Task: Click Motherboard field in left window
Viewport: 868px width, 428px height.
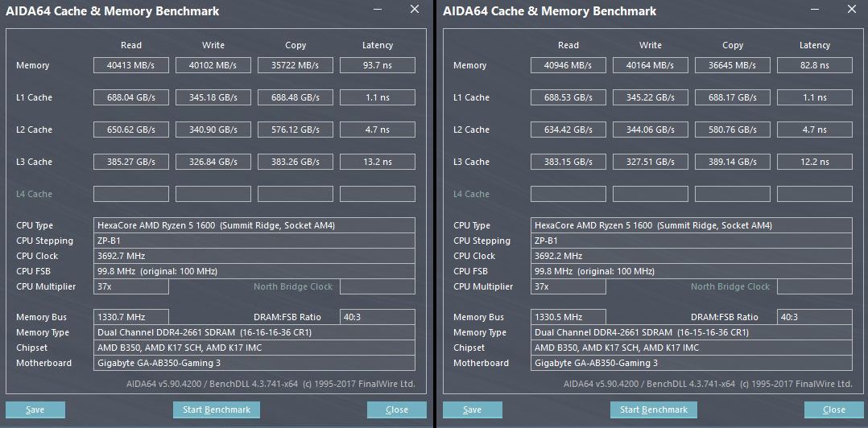Action: [254, 363]
